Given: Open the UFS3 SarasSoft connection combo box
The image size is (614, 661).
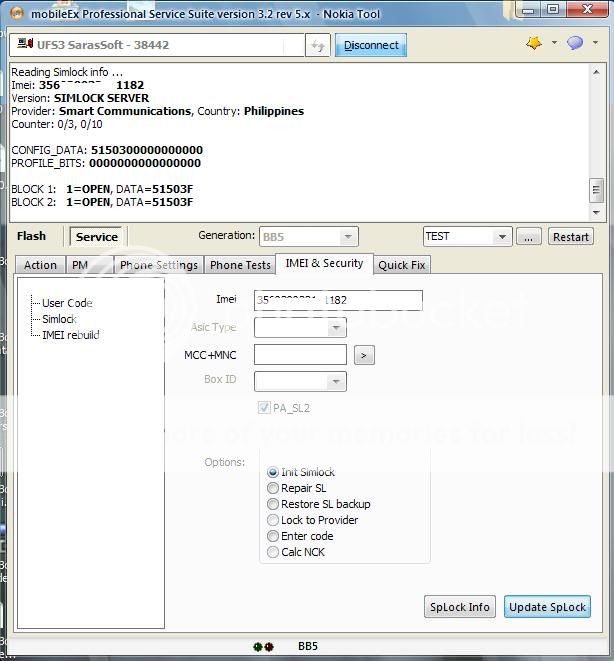Looking at the screenshot, I should 157,45.
